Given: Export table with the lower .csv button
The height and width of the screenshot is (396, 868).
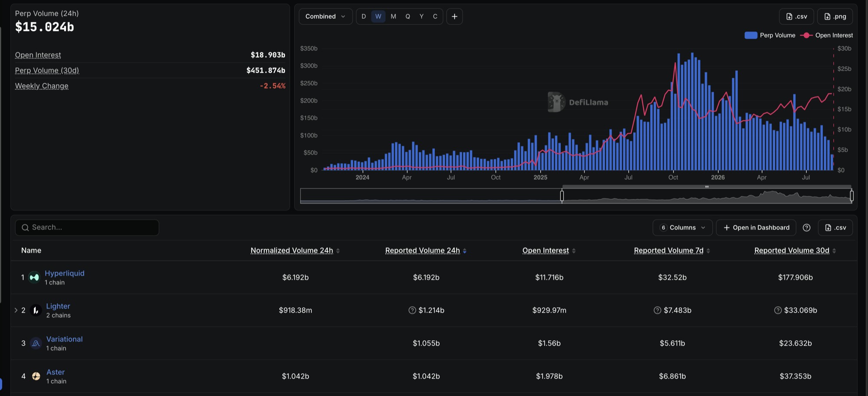Looking at the screenshot, I should coord(835,228).
